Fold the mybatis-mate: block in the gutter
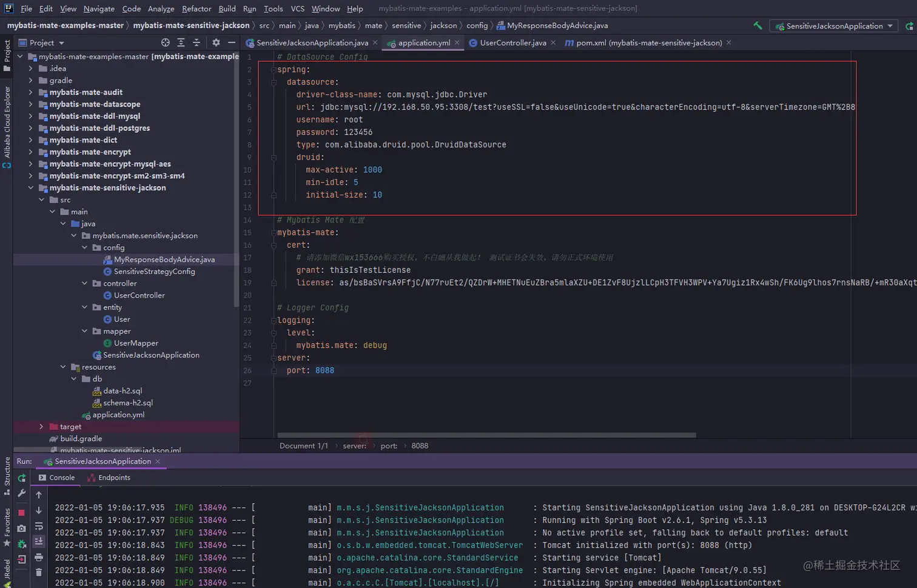 point(274,233)
